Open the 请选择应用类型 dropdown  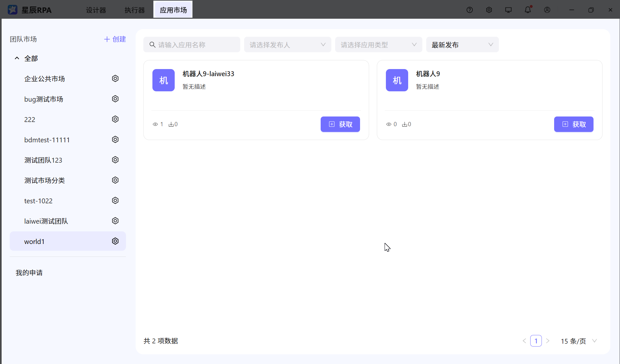click(378, 45)
